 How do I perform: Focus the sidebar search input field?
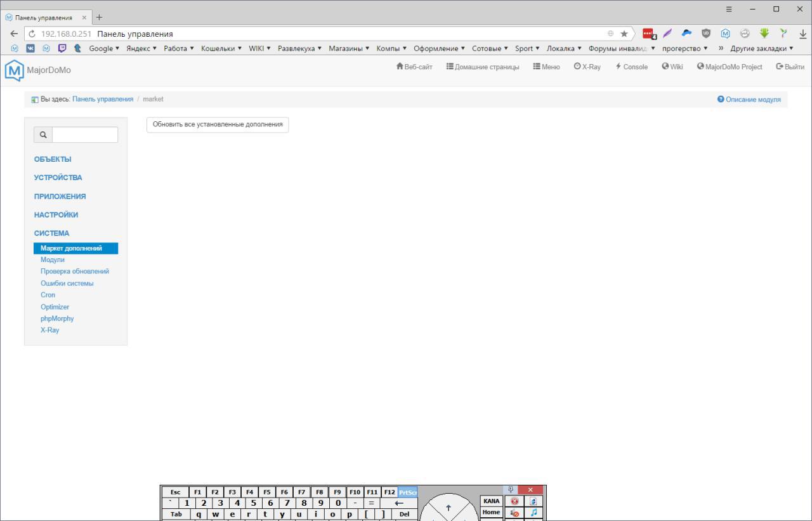tap(85, 135)
